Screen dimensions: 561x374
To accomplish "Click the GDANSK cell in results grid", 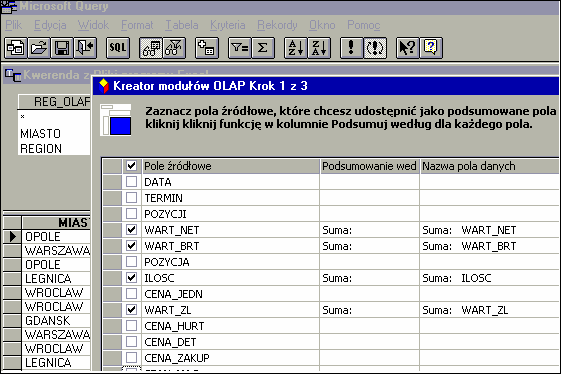I will [x=56, y=320].
